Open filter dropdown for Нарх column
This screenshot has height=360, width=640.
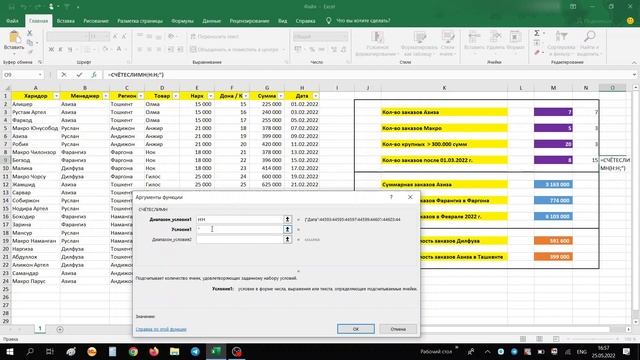tap(210, 96)
